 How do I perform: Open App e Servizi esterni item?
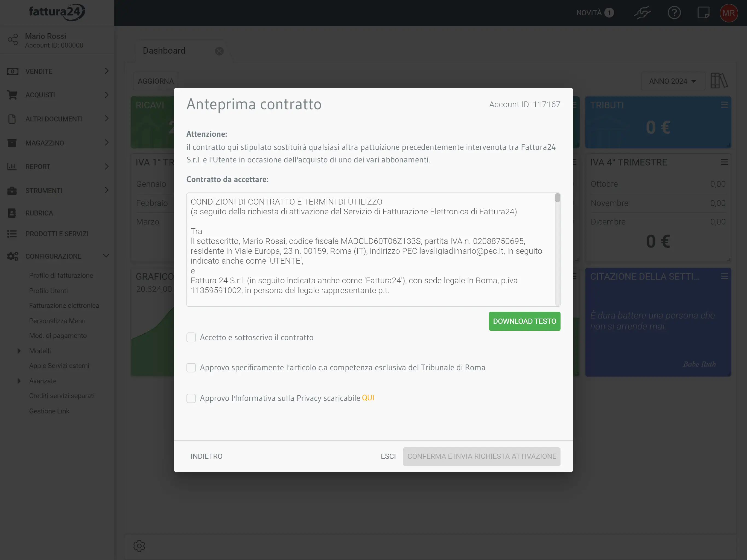click(x=59, y=366)
